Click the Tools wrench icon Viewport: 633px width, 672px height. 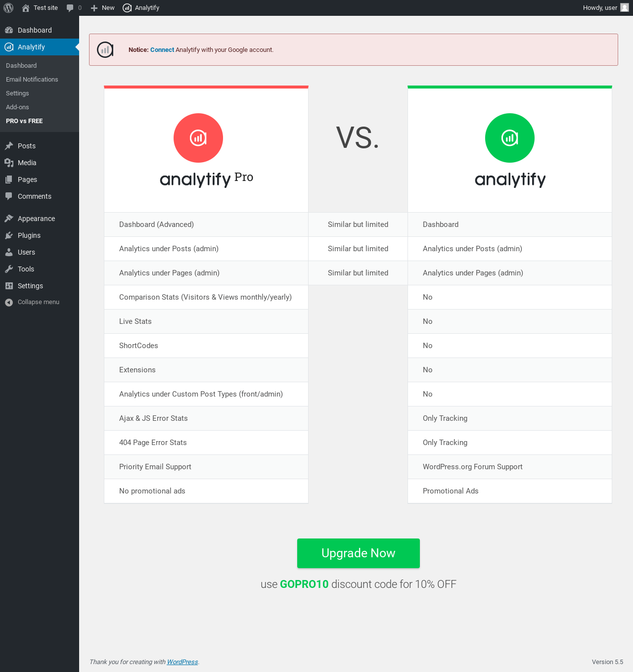pyautogui.click(x=9, y=269)
